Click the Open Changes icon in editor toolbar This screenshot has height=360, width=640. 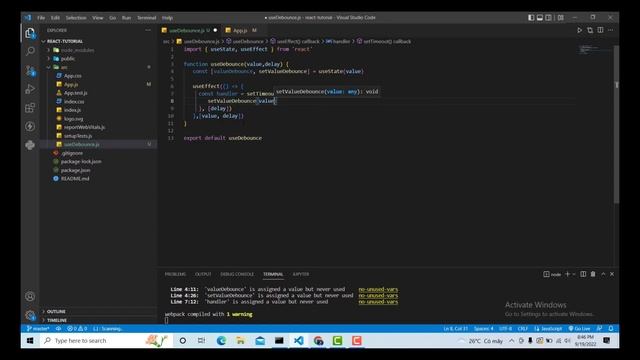click(x=590, y=30)
